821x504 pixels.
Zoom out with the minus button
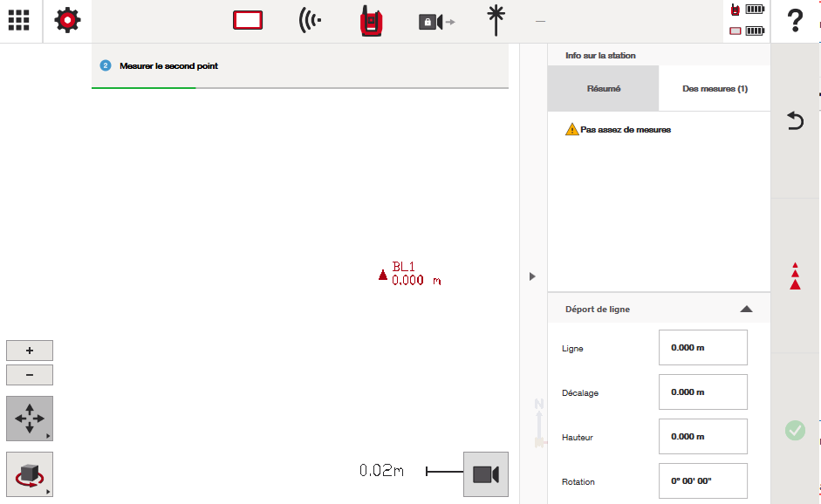[30, 375]
